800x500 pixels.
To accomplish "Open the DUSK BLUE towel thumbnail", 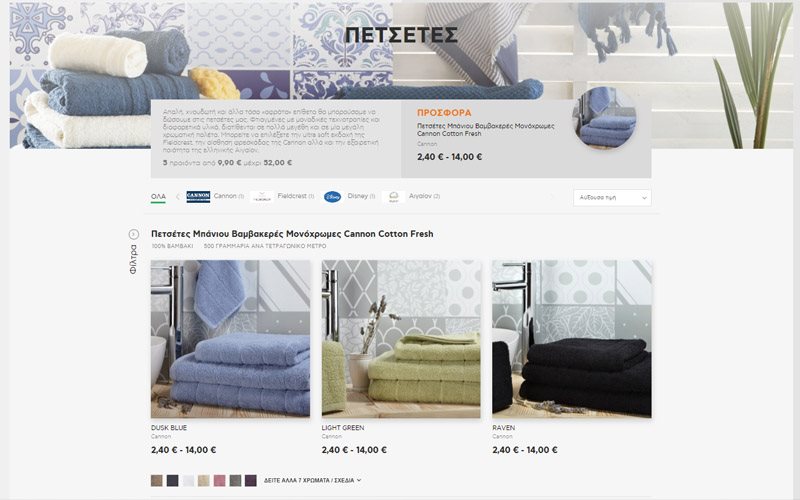I will [230, 339].
